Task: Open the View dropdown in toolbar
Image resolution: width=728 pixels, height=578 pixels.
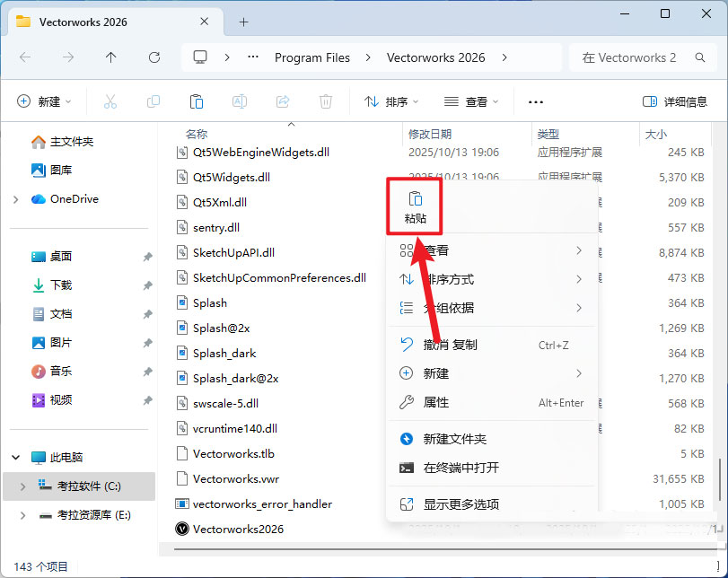Action: coord(470,101)
